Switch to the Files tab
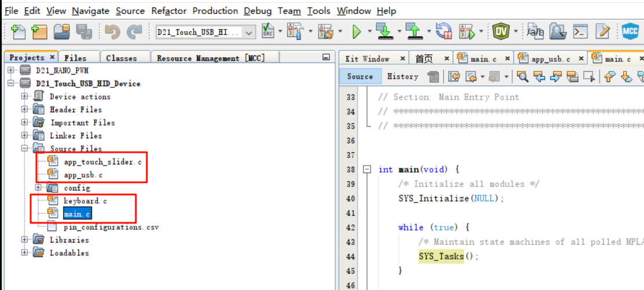Screen dimensions: 644x290 coord(76,58)
